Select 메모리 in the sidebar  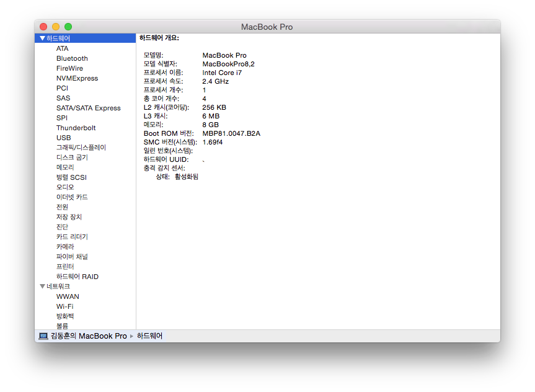click(x=65, y=167)
